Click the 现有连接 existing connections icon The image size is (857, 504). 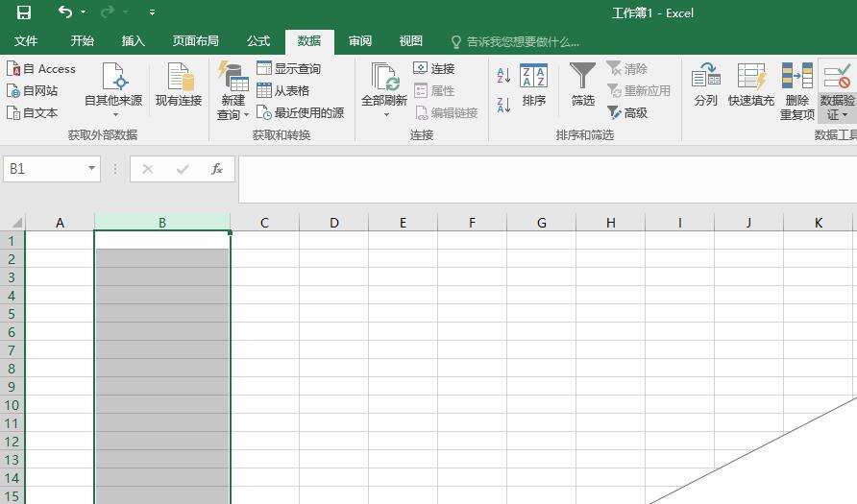tap(179, 77)
